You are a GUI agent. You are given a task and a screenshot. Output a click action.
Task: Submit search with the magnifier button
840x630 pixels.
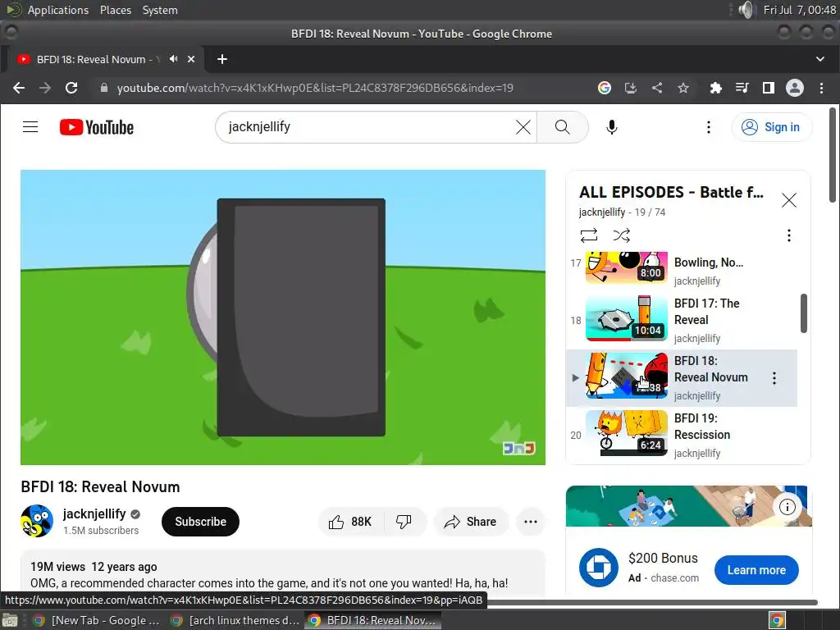pos(563,127)
